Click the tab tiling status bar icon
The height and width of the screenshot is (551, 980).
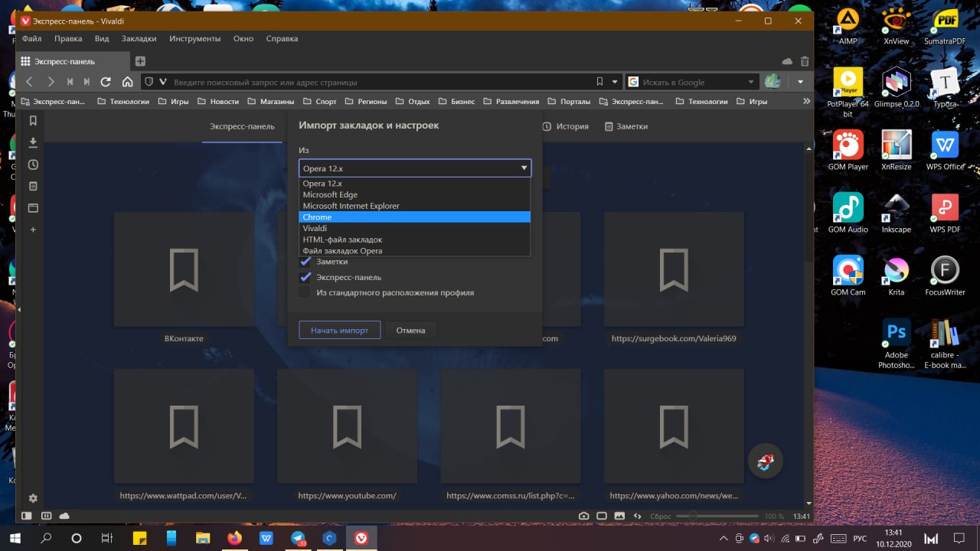(46, 516)
